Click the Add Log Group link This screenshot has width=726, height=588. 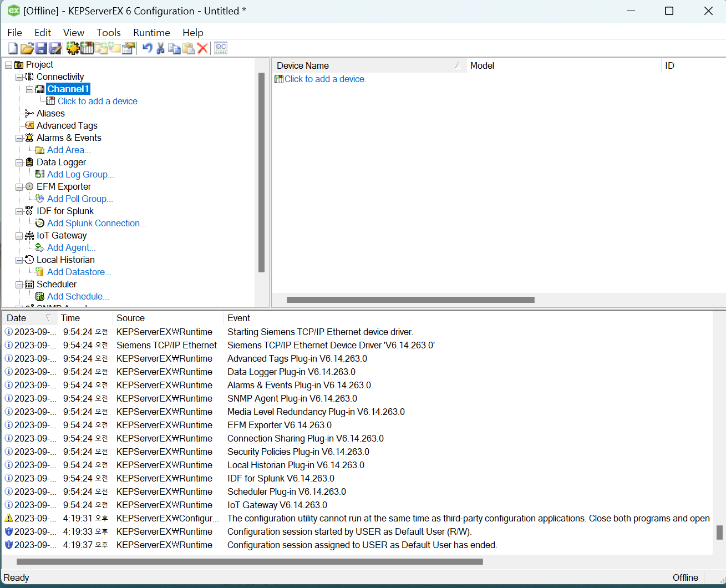(x=80, y=174)
